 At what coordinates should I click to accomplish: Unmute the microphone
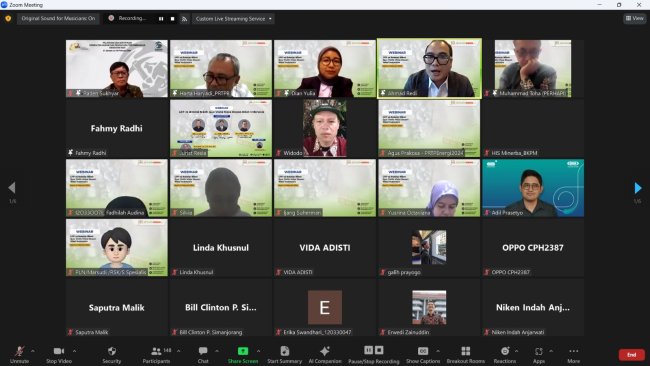pyautogui.click(x=19, y=355)
